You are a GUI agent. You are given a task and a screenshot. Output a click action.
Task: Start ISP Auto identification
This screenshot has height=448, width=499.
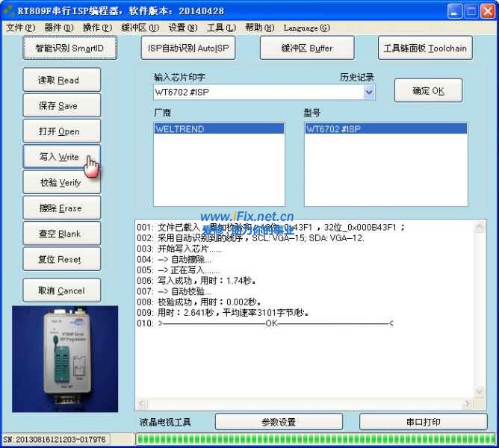(x=187, y=48)
